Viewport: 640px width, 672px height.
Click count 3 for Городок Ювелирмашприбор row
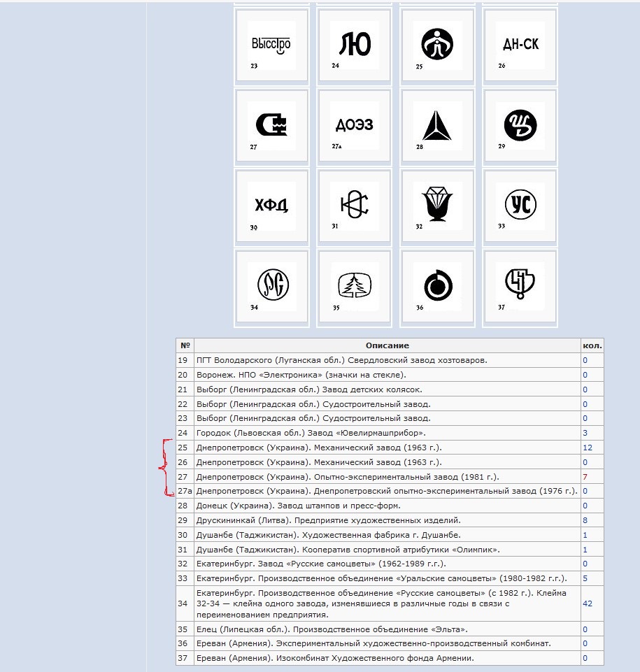[585, 433]
